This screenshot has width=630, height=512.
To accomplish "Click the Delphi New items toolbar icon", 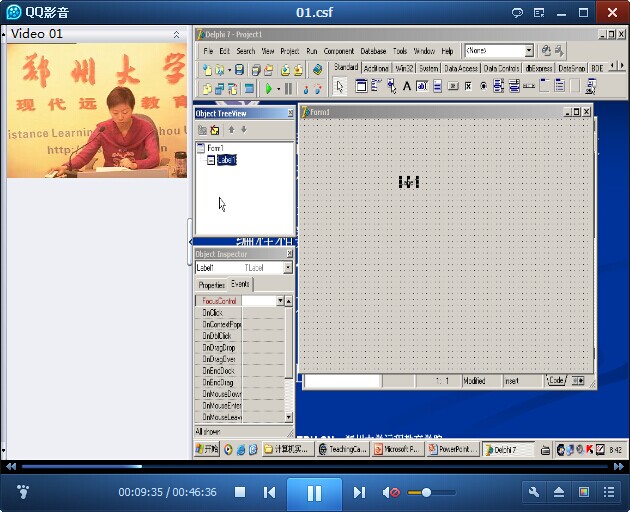I will click(207, 70).
